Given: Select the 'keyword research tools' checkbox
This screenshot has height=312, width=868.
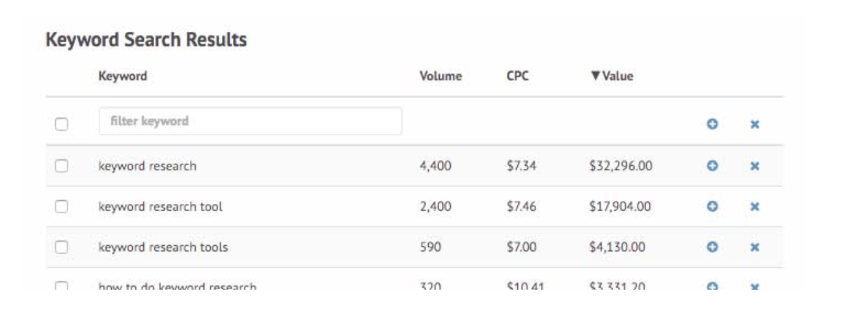Looking at the screenshot, I should 61,247.
